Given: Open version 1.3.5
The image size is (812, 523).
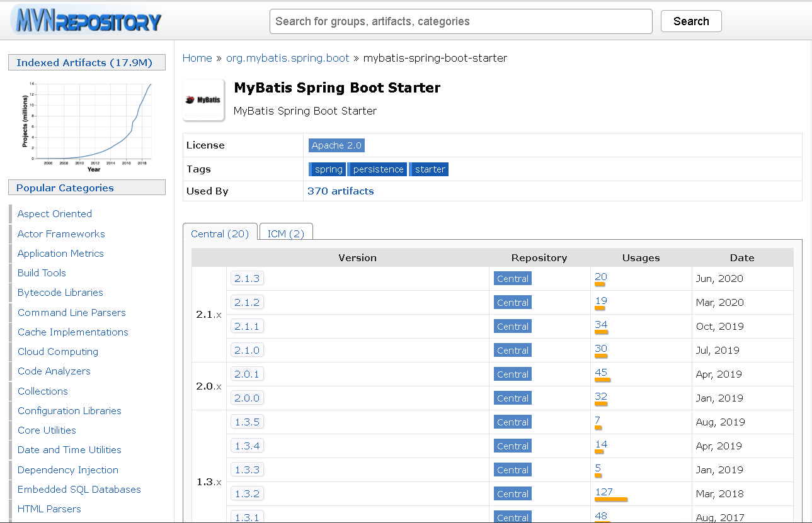Looking at the screenshot, I should click(x=247, y=422).
